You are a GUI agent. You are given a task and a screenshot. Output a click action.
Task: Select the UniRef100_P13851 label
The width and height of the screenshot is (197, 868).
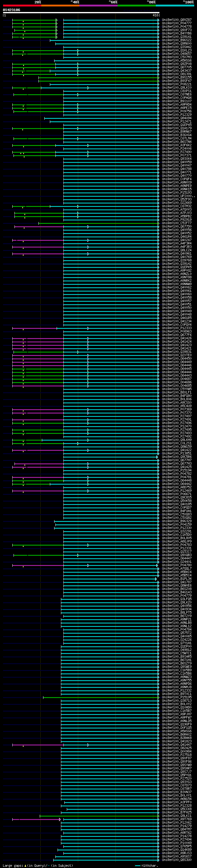click(x=176, y=454)
